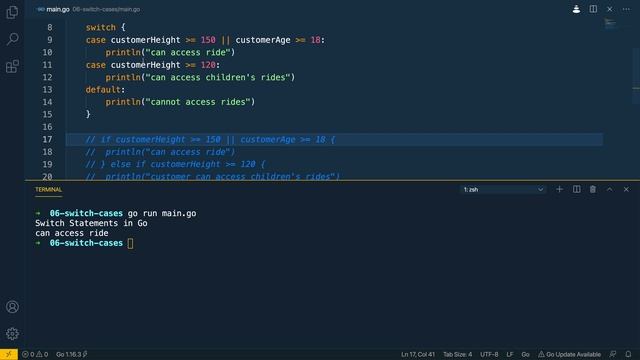Split the editor to the right
Image resolution: width=640 pixels, height=360 pixels.
(x=593, y=9)
